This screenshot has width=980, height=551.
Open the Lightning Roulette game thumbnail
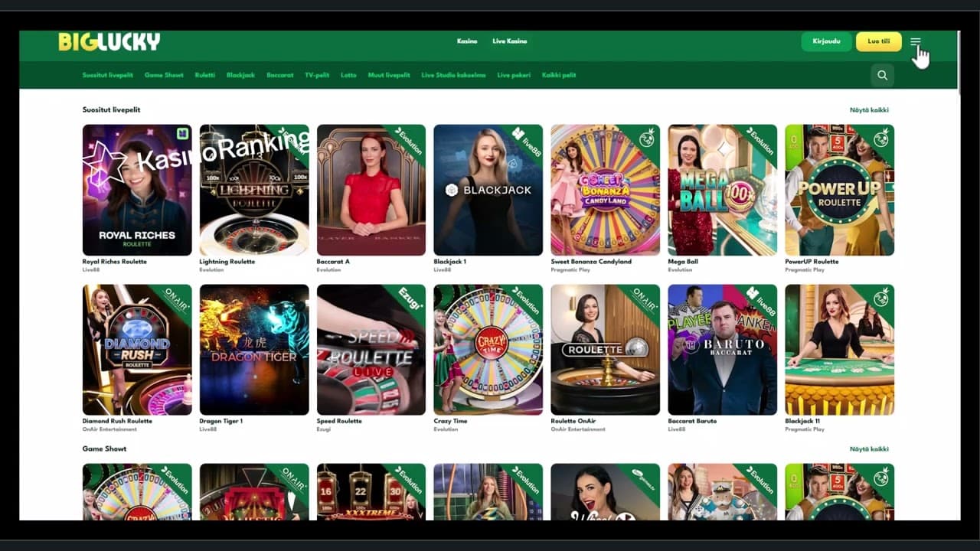point(254,190)
